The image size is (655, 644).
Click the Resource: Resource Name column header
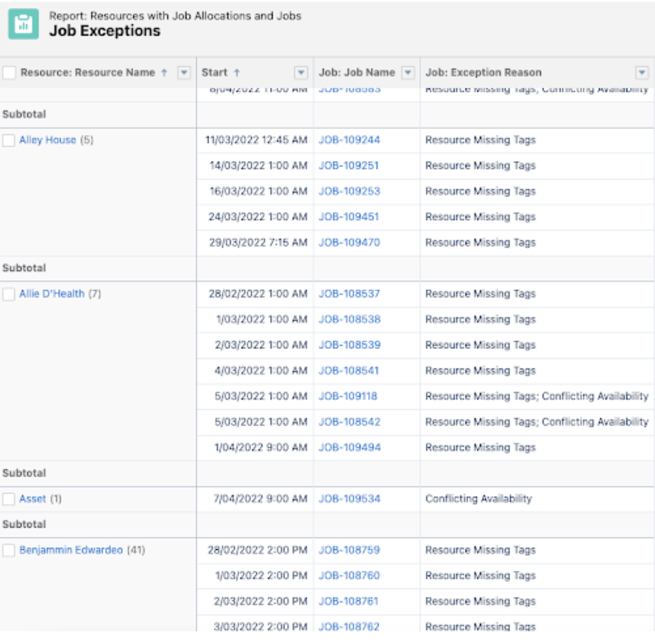(88, 72)
